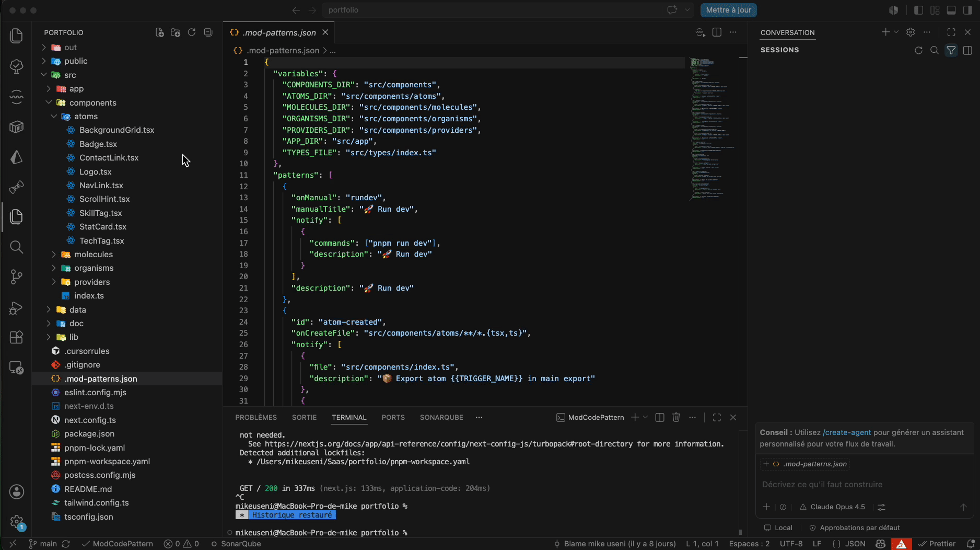Click the notifications bell in status bar

[971, 544]
